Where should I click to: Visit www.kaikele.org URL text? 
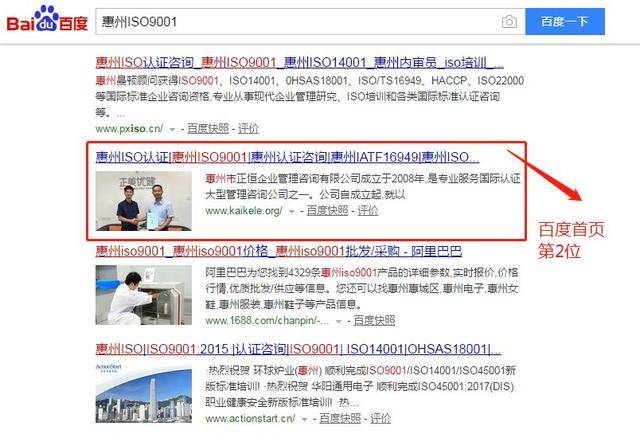coord(244,211)
